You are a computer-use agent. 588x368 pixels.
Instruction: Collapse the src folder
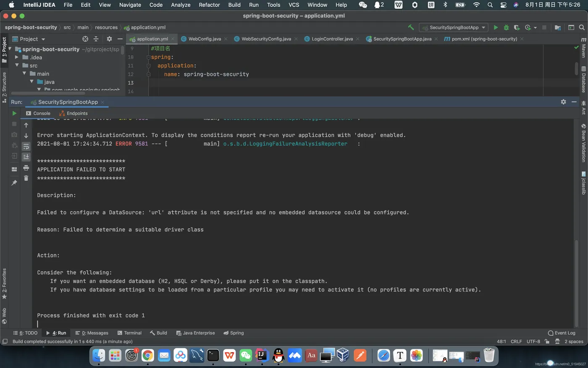point(17,65)
